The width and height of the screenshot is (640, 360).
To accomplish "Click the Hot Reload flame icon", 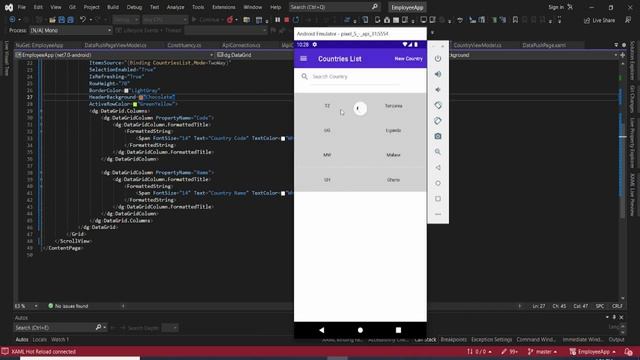I will [230, 20].
